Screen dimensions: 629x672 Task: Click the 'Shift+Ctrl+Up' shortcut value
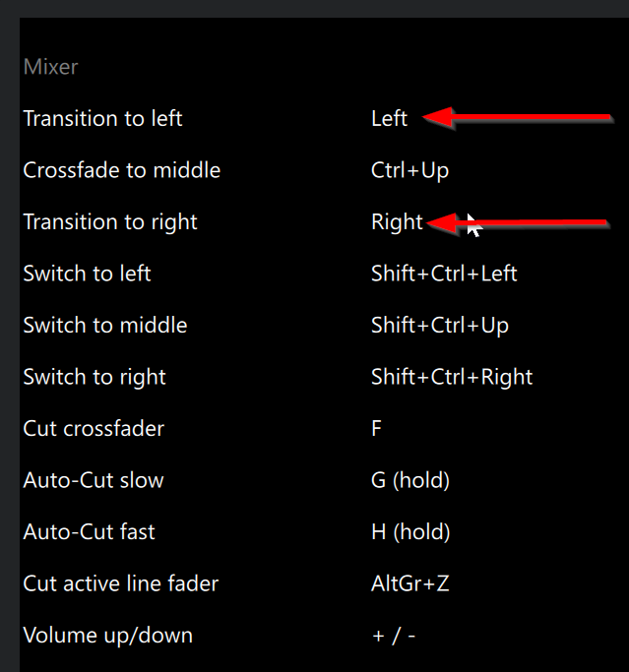coord(440,326)
